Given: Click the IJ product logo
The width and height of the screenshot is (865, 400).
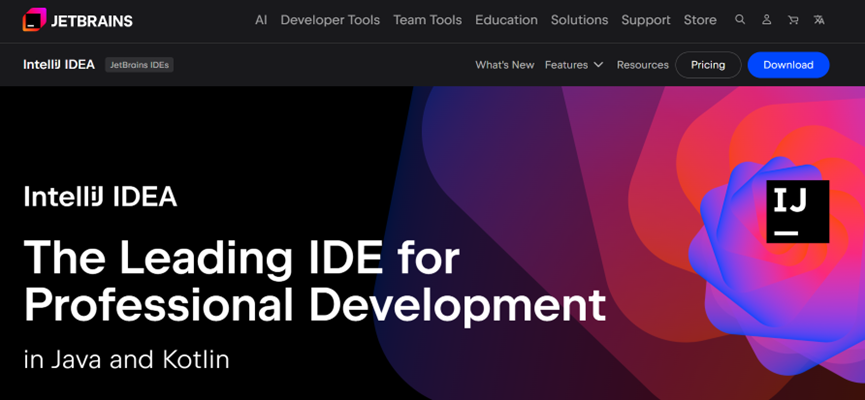Looking at the screenshot, I should [x=797, y=211].
